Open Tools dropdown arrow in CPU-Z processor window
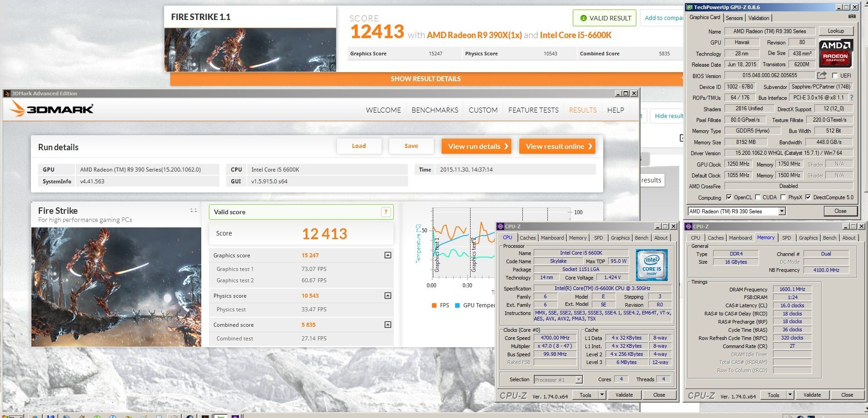Screen dimensions: 868x418 click(602, 395)
